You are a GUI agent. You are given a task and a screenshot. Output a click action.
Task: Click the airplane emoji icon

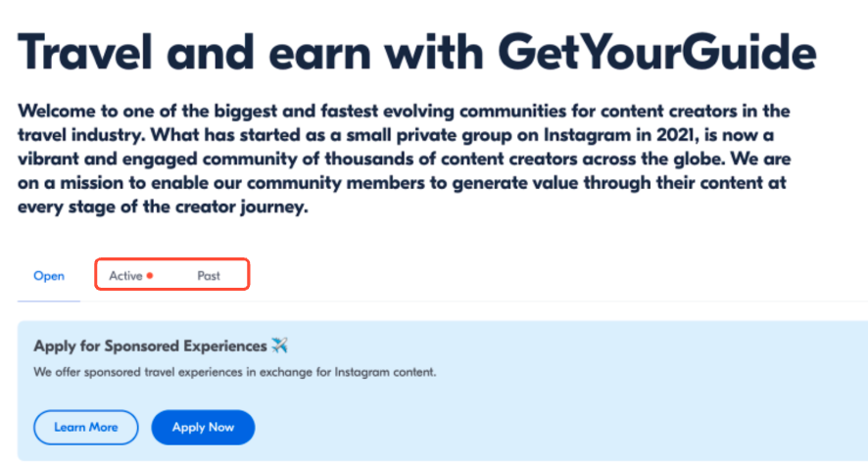click(x=279, y=346)
